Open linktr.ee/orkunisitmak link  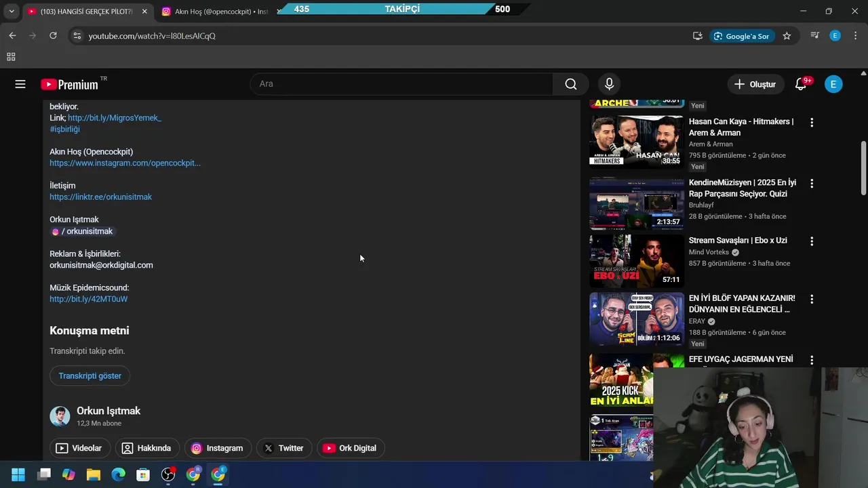pos(100,197)
